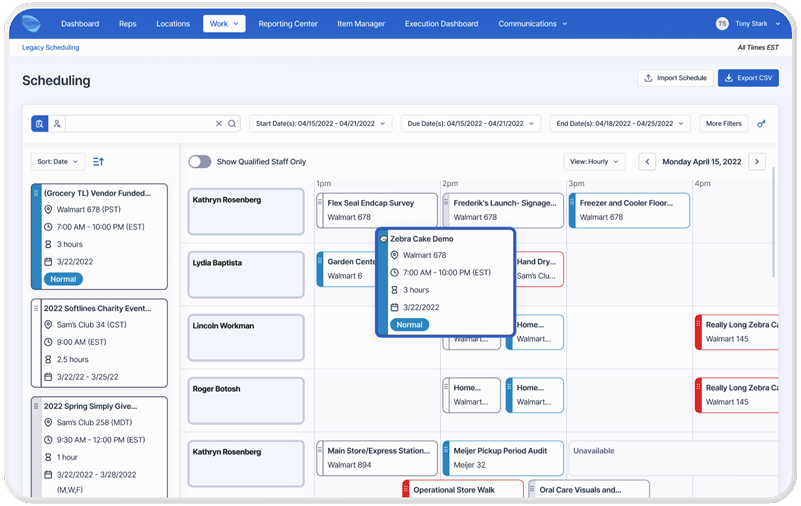Expand the Due Date(s) range dropdown
The height and width of the screenshot is (506, 801).
[x=471, y=124]
